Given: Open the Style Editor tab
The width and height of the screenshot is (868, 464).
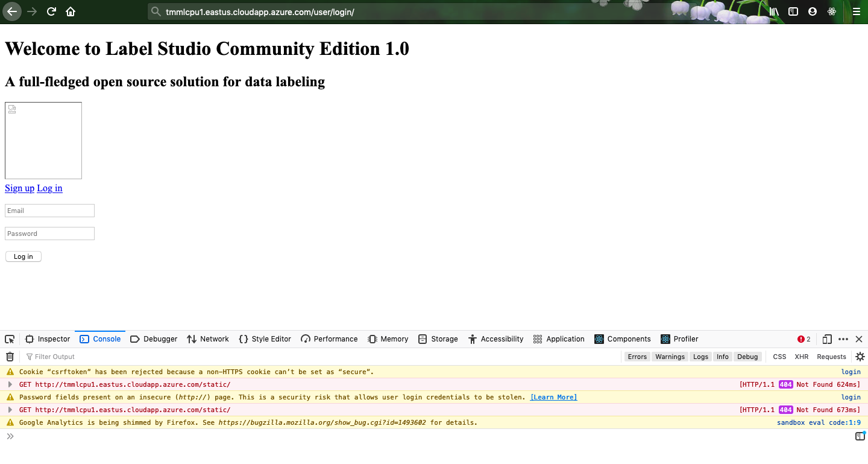Looking at the screenshot, I should [265, 339].
